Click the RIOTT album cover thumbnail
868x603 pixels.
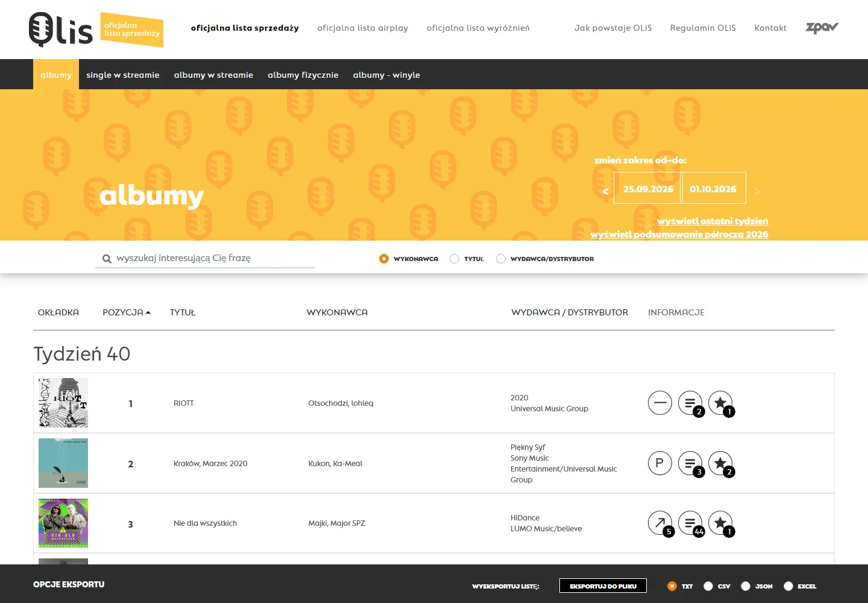point(63,403)
